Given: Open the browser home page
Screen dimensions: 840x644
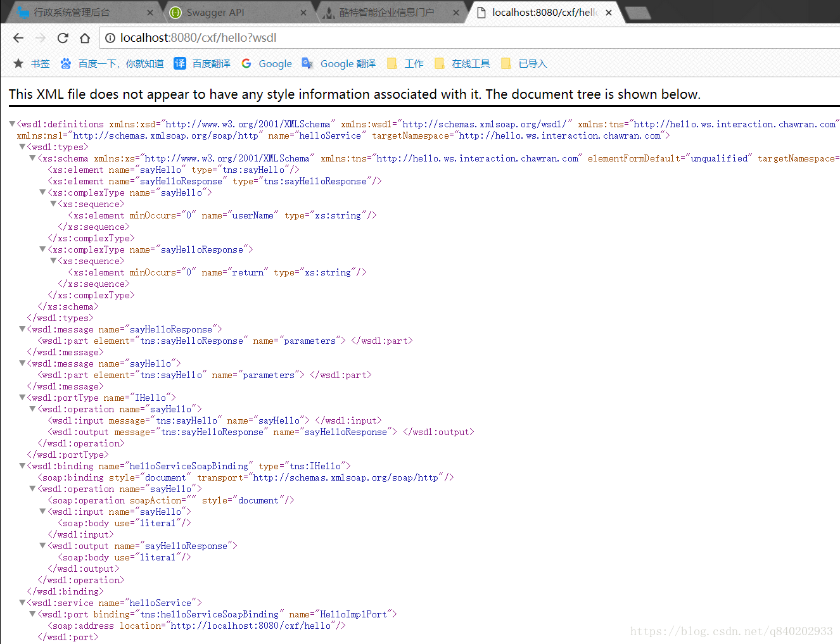Looking at the screenshot, I should click(x=85, y=38).
